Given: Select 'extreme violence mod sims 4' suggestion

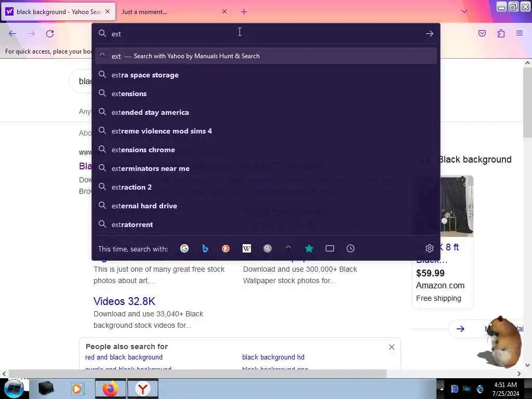Looking at the screenshot, I should [x=265, y=131].
